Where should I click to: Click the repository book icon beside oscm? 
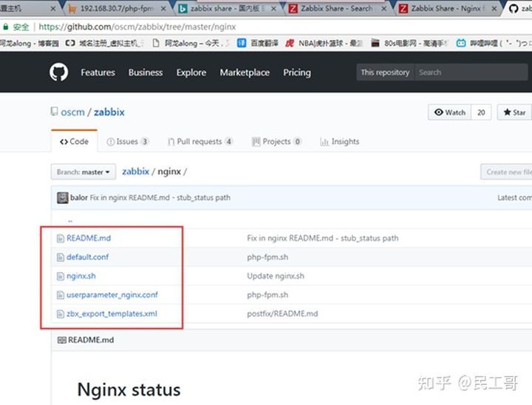[x=54, y=112]
